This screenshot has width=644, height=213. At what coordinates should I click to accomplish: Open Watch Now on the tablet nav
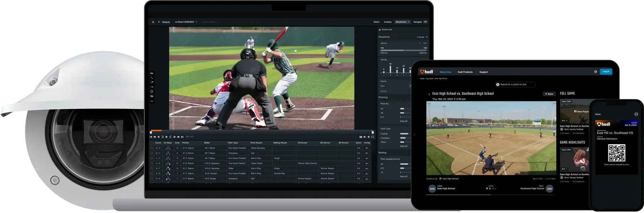click(445, 72)
